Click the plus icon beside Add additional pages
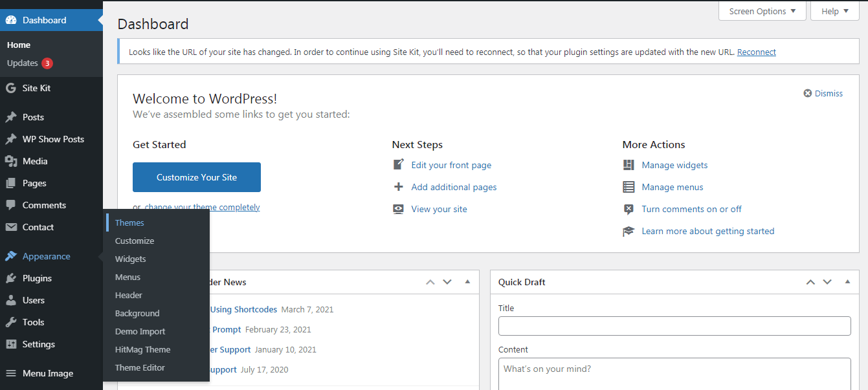 click(399, 187)
